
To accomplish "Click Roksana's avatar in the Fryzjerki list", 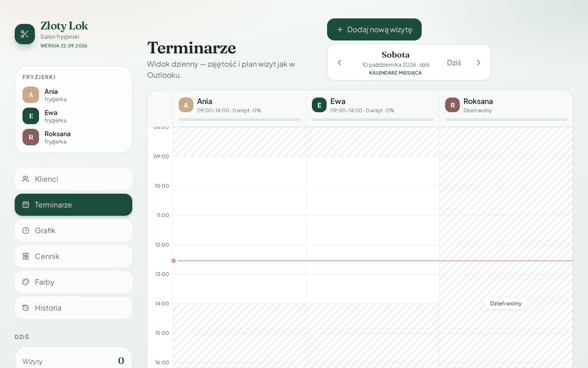I will tap(31, 137).
